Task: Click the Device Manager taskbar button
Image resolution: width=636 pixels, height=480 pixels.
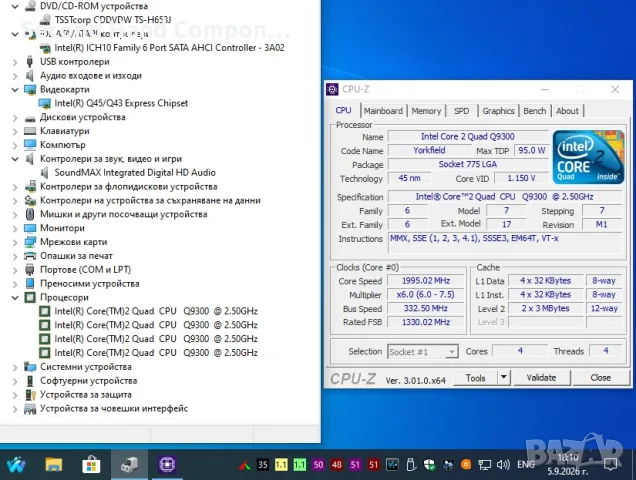Action: tap(129, 465)
